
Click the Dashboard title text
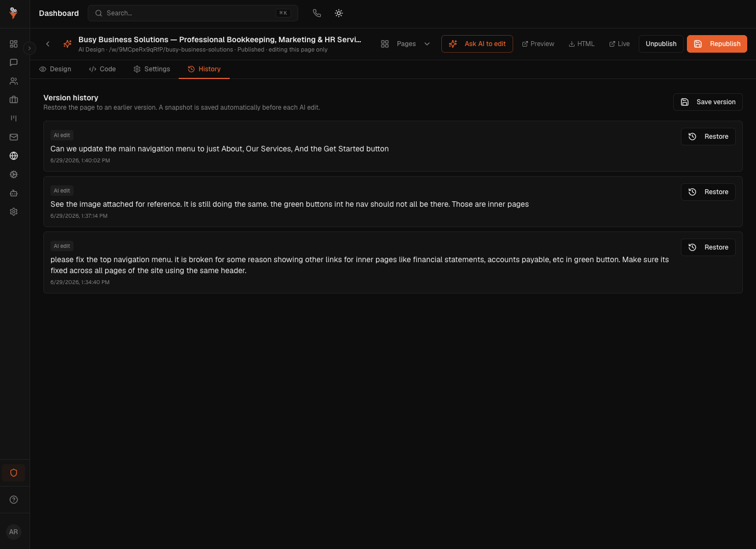[59, 13]
